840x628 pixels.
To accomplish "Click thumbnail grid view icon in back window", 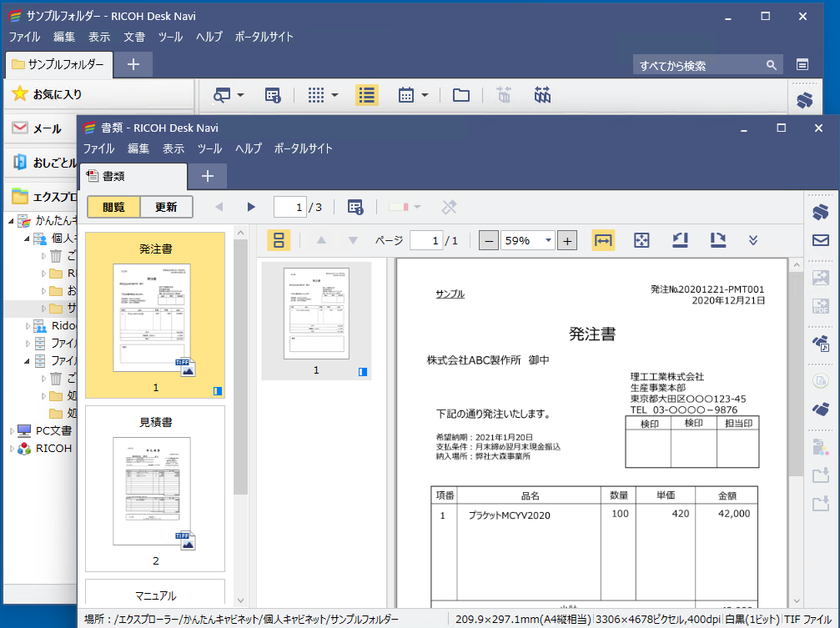I will pyautogui.click(x=316, y=95).
